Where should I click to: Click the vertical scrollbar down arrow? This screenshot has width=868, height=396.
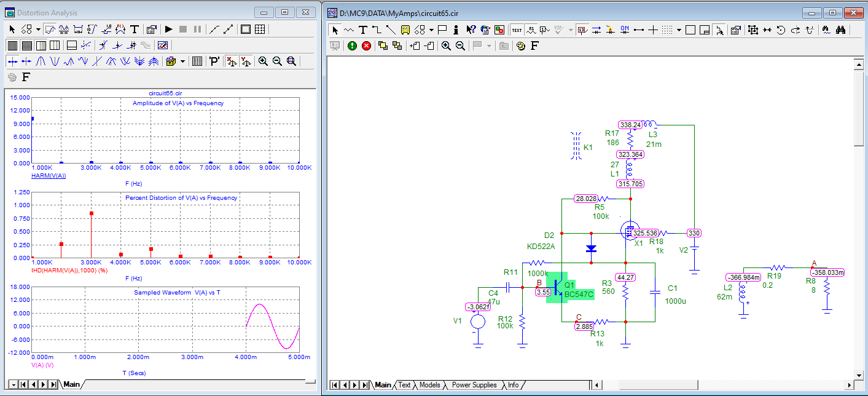coord(859,374)
